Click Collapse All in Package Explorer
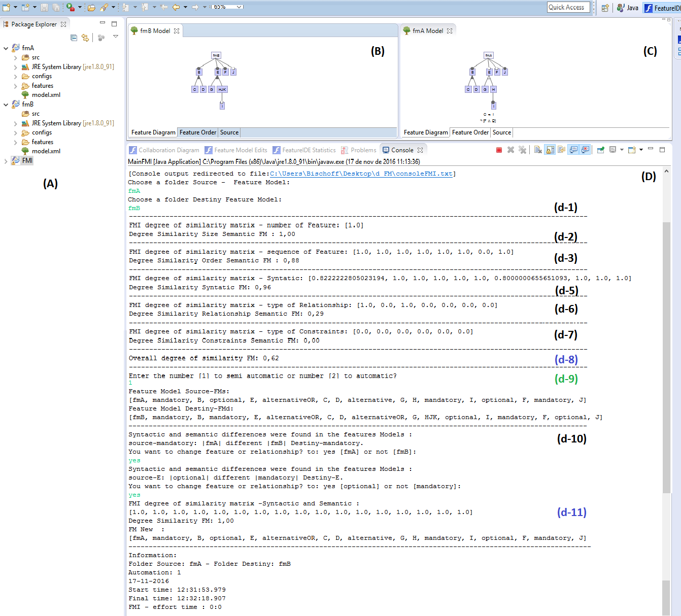The height and width of the screenshot is (616, 681). click(x=74, y=38)
